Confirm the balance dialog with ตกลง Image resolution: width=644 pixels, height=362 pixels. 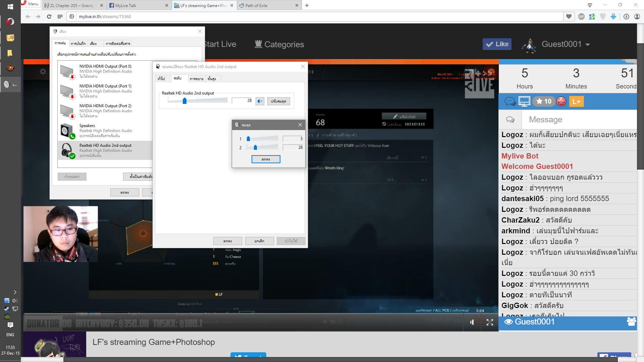[266, 159]
